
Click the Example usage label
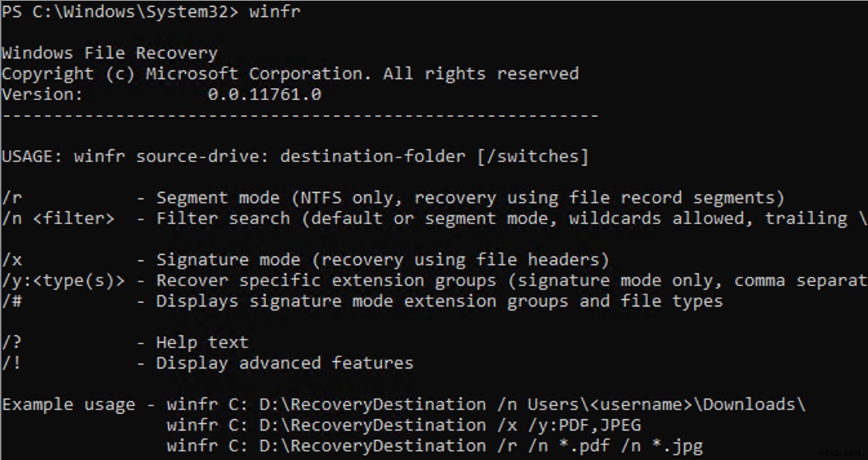point(68,405)
